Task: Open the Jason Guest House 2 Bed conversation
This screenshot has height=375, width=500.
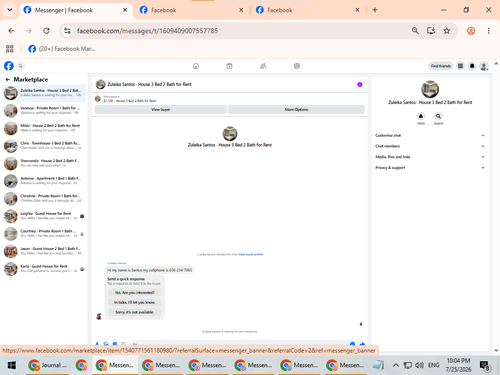Action: [x=44, y=251]
